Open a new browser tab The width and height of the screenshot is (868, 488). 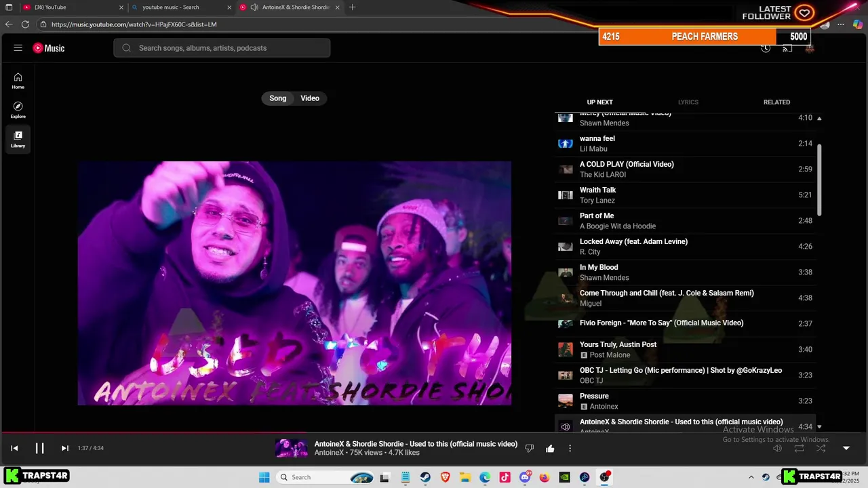click(x=352, y=7)
